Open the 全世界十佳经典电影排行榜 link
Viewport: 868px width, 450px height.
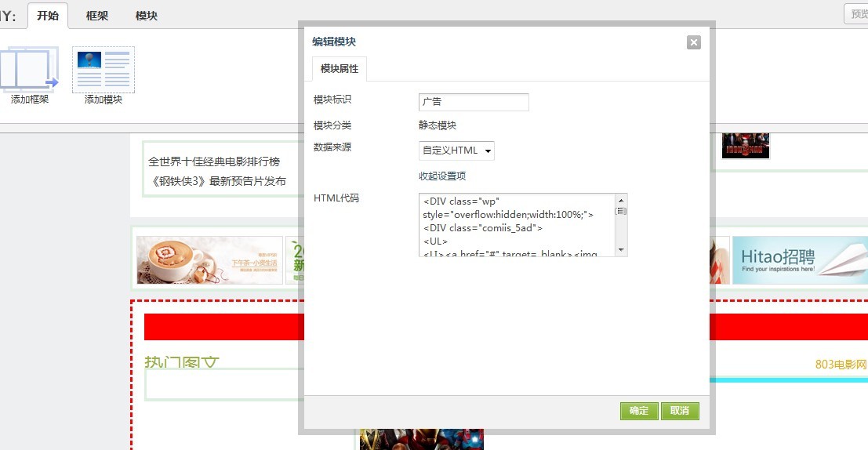[x=214, y=161]
